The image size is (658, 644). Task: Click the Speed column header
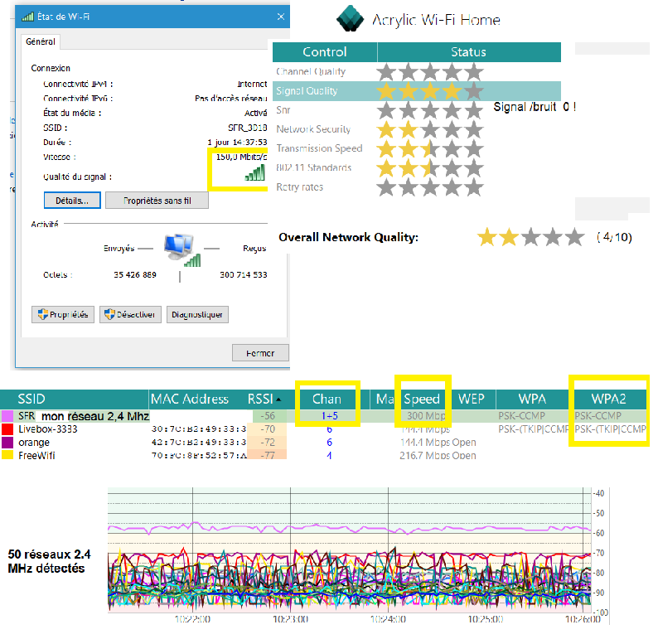click(x=421, y=399)
